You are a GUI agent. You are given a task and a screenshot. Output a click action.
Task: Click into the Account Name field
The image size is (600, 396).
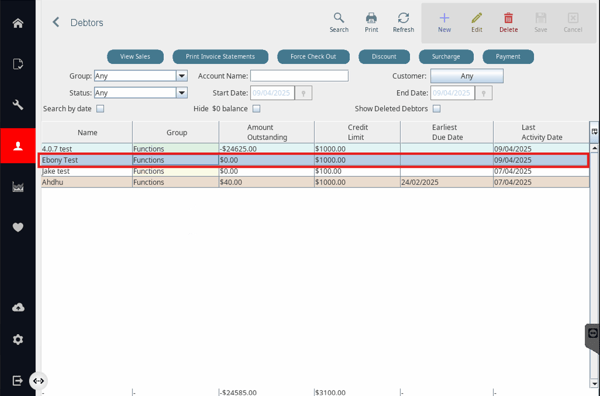click(x=299, y=76)
